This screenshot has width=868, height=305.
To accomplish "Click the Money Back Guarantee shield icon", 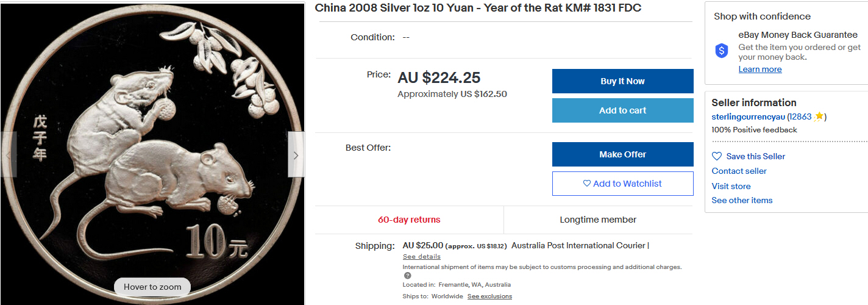I will click(x=722, y=51).
